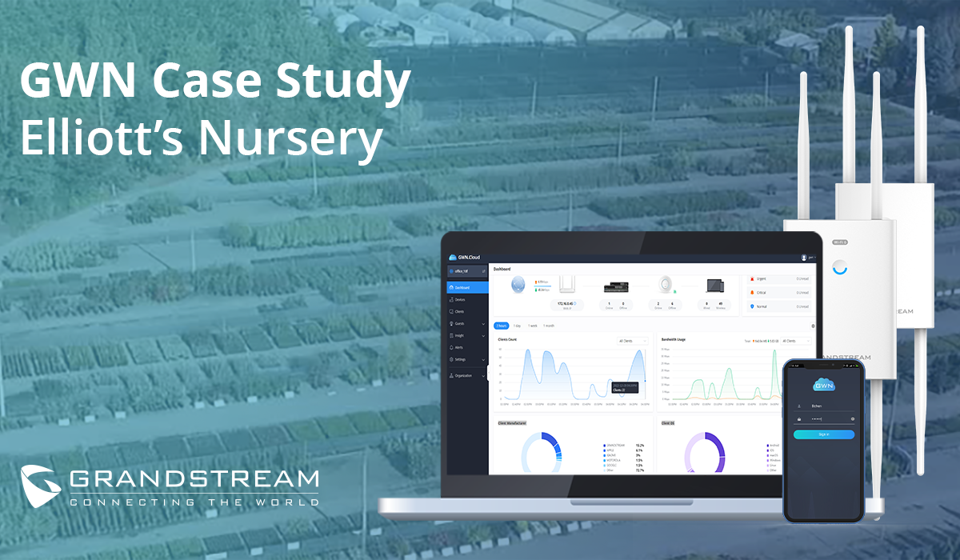Click the access point icon in topology
This screenshot has width=960, height=560.
click(666, 284)
